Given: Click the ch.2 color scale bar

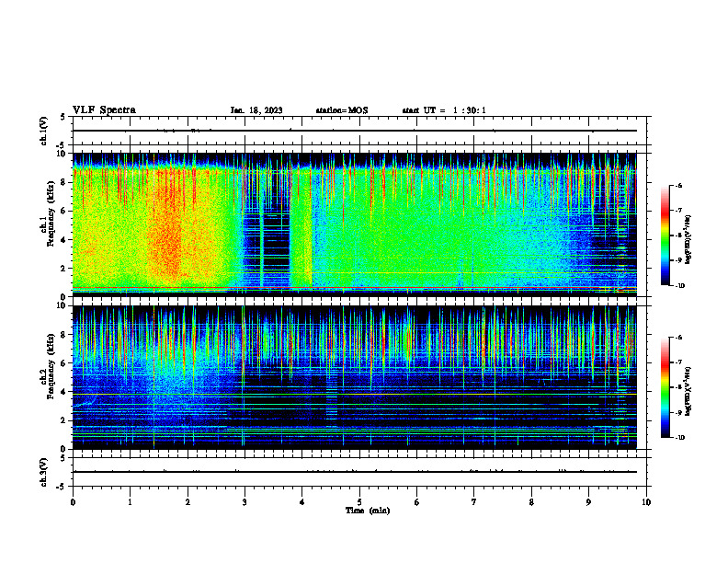Looking at the screenshot, I should (x=665, y=387).
